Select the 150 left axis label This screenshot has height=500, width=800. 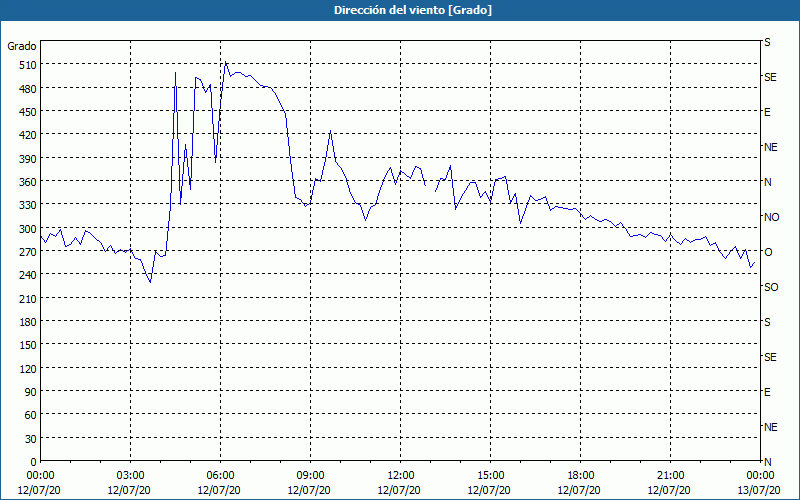pyautogui.click(x=28, y=345)
